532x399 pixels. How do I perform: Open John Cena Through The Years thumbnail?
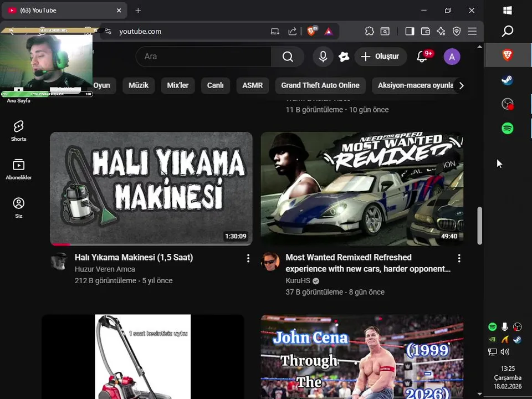362,356
